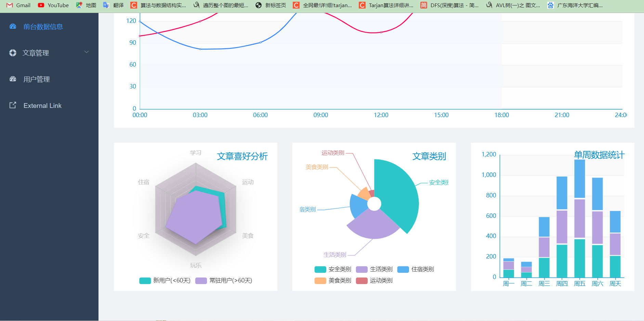Toggle the 常驻用户(>60天) radar legend

tap(224, 281)
